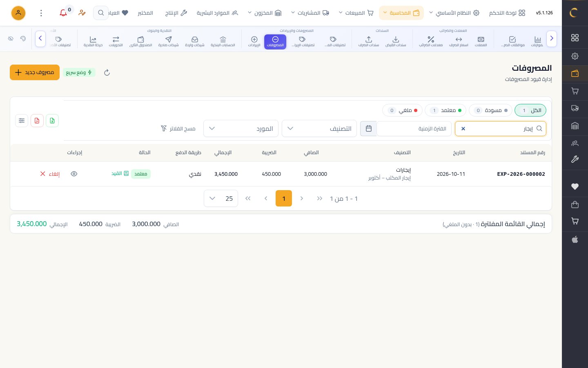Image resolution: width=588 pixels, height=368 pixels.
Task: Open التحويلات transfers toolbar item
Action: click(x=116, y=41)
